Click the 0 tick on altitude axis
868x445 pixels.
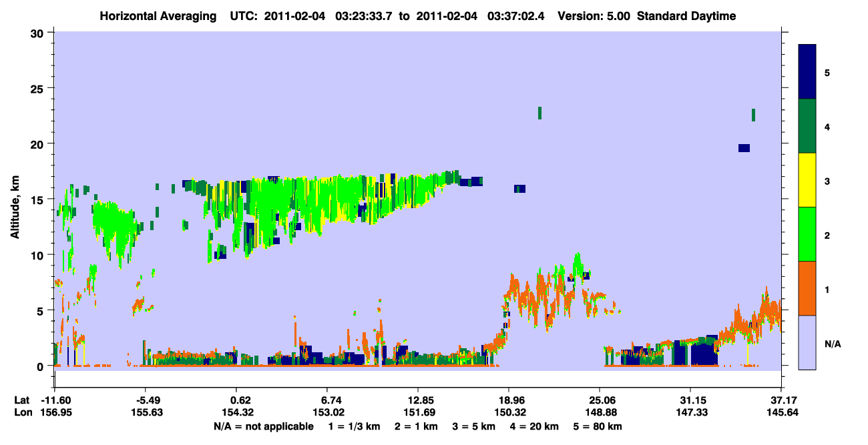click(41, 366)
